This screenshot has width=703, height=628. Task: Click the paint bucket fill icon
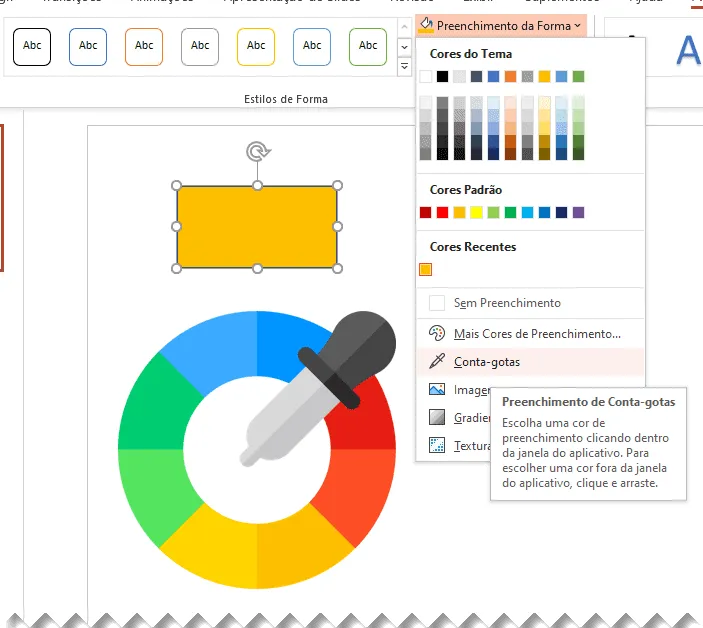pyautogui.click(x=426, y=25)
